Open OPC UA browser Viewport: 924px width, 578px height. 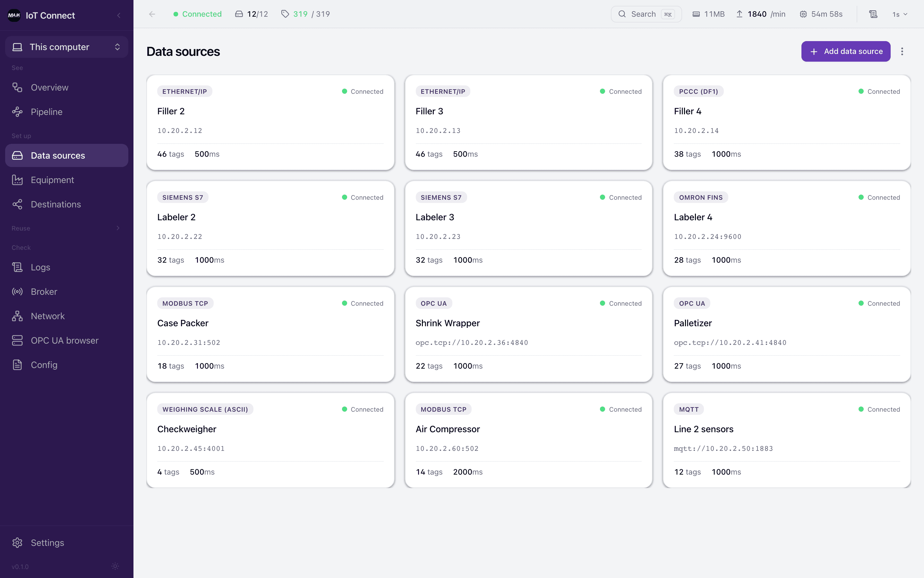click(67, 341)
